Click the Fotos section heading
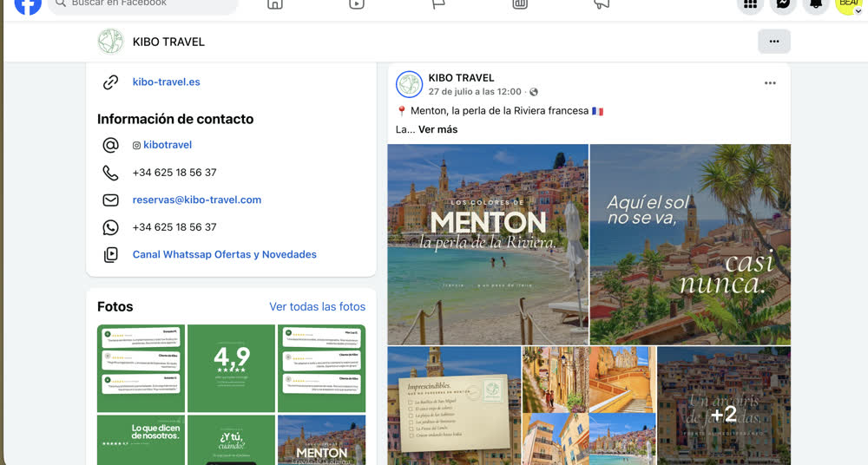Image resolution: width=868 pixels, height=465 pixels. point(115,307)
